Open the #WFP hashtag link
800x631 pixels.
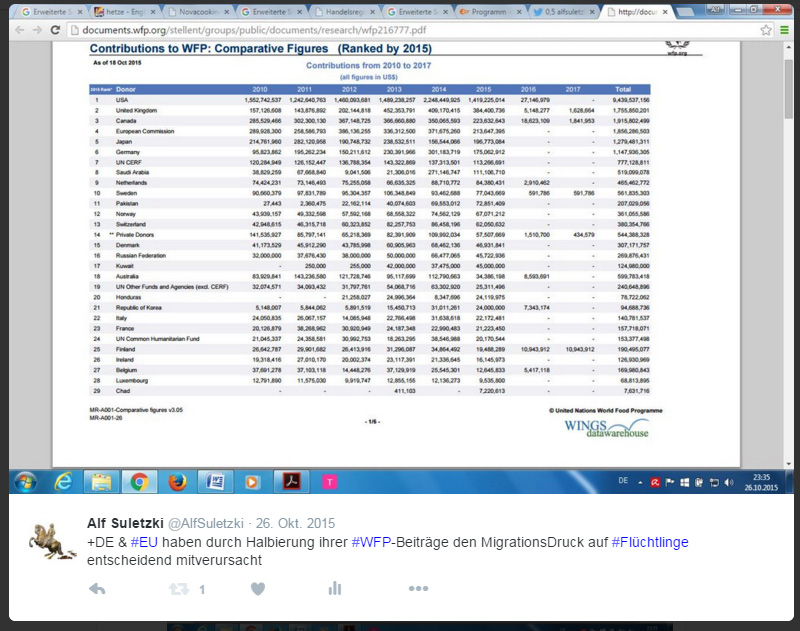(371, 542)
